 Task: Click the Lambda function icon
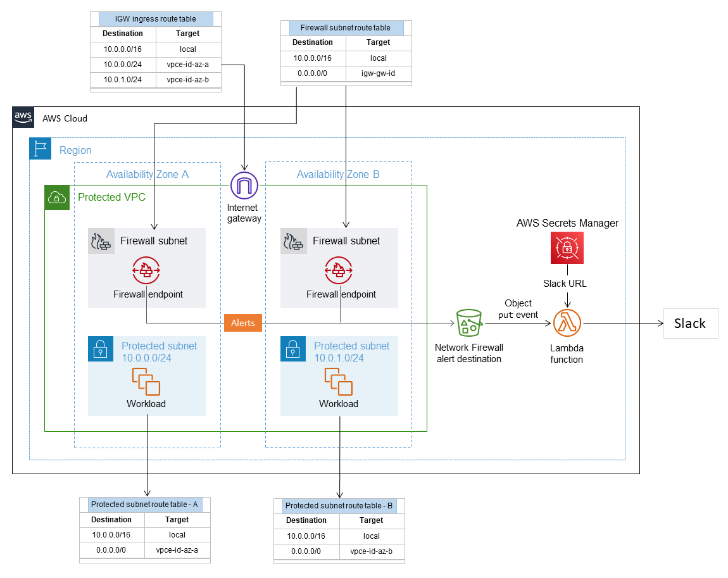click(567, 322)
